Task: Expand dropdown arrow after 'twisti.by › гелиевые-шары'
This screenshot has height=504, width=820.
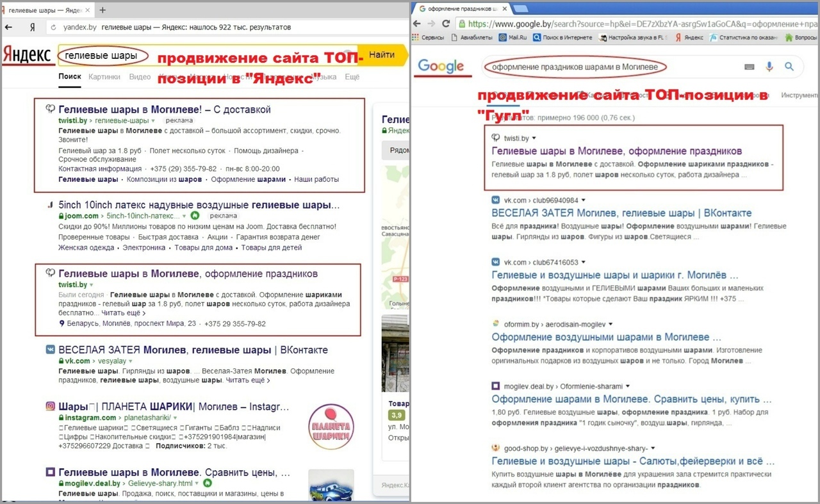Action: (x=153, y=120)
